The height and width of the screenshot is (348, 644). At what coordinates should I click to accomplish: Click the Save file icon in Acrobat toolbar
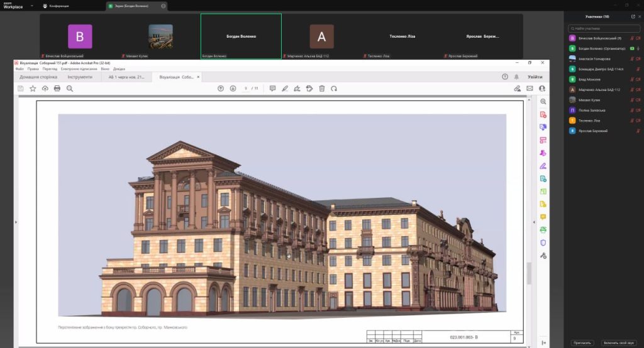[21, 89]
